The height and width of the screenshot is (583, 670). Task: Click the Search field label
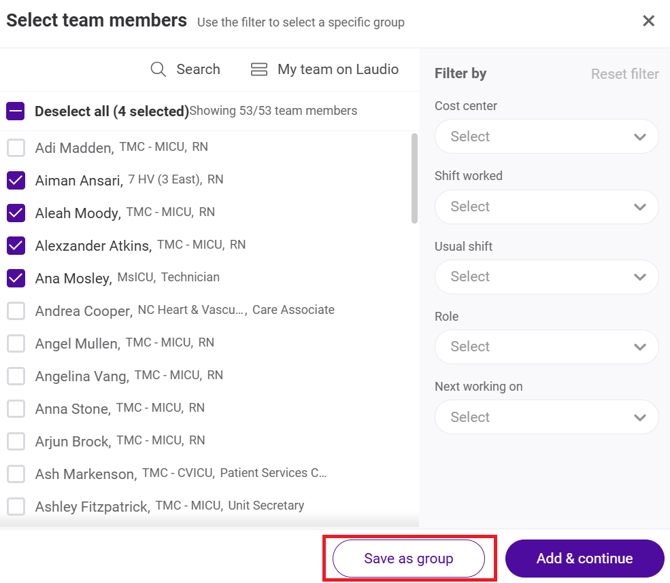(x=198, y=69)
